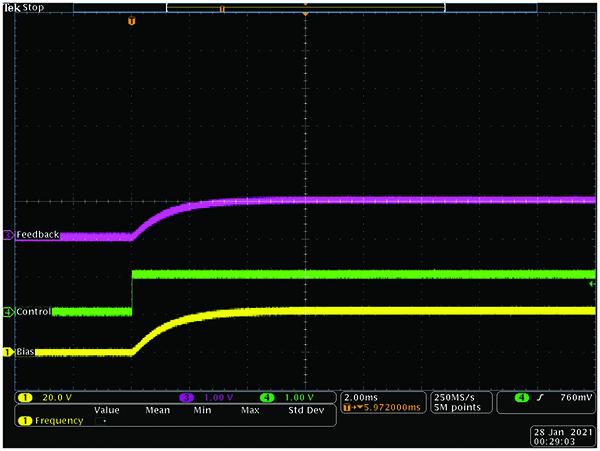Select the 2.00ms timebase readout
The height and width of the screenshot is (451, 600).
pyautogui.click(x=363, y=396)
